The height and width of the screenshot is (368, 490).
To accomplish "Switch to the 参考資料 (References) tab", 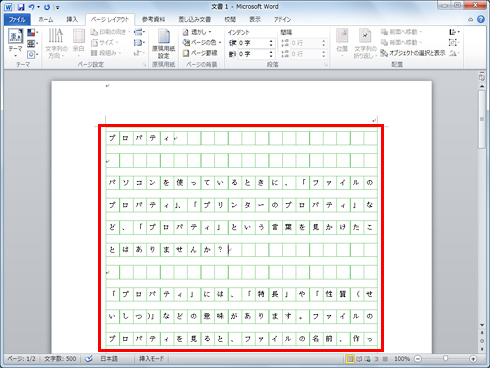I will [x=153, y=20].
